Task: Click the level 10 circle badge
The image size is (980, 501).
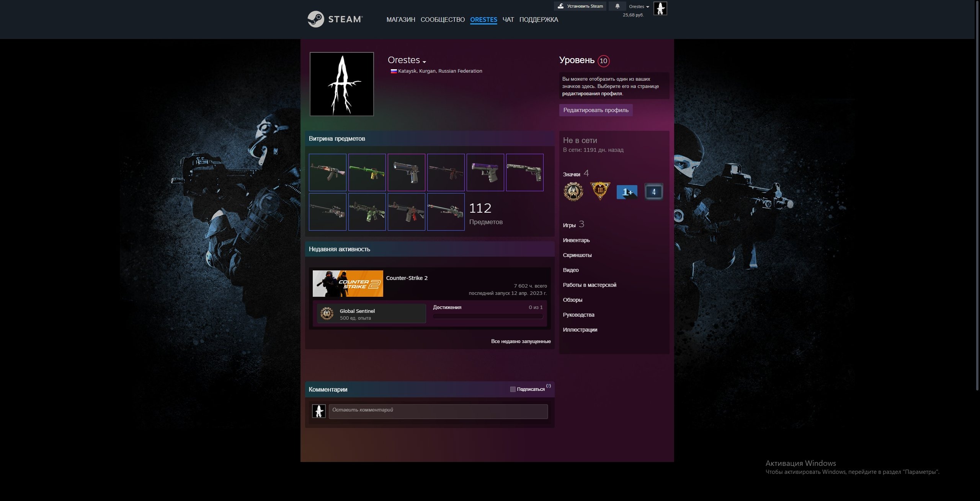Action: pos(603,61)
